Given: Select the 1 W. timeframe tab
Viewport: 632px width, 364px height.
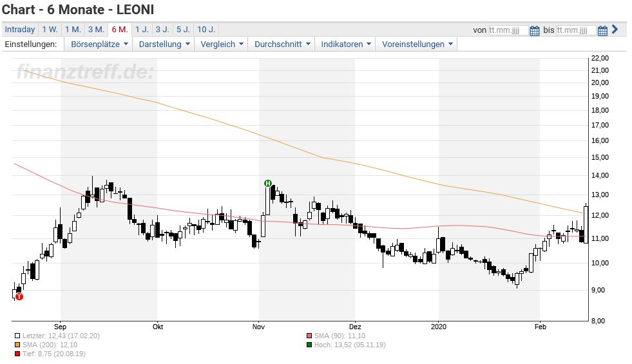Looking at the screenshot, I should [50, 30].
